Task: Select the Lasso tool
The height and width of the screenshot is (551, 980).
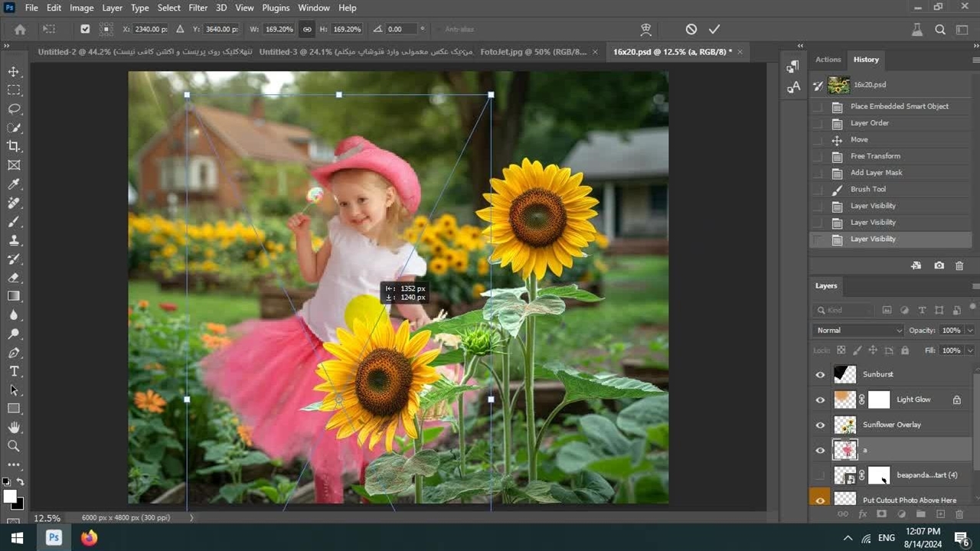Action: (14, 109)
